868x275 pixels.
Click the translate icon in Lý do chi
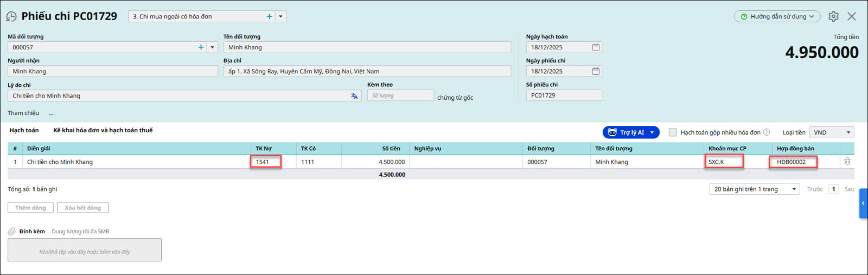tap(354, 96)
